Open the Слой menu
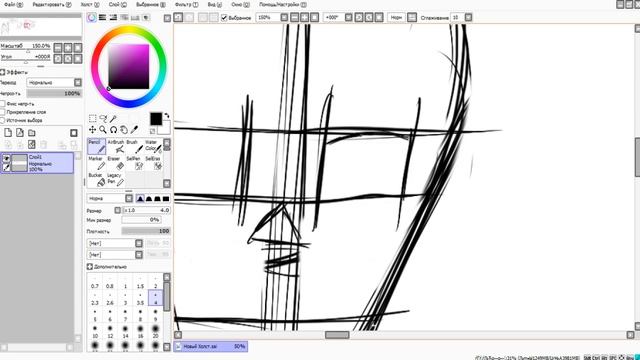Image resolution: width=640 pixels, height=360 pixels. [x=118, y=4]
